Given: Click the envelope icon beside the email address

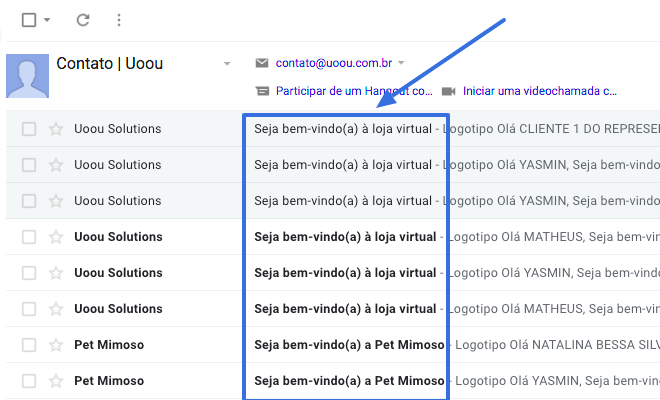Looking at the screenshot, I should (262, 63).
